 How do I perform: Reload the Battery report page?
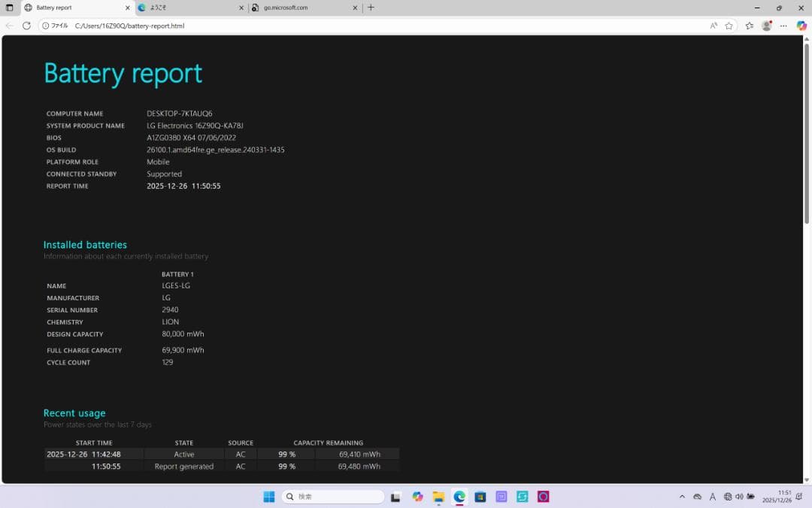click(26, 25)
